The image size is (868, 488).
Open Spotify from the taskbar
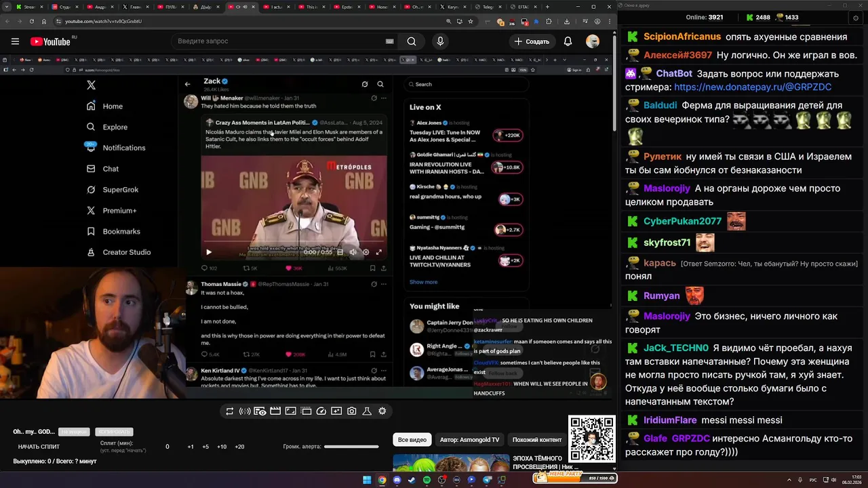(x=427, y=480)
